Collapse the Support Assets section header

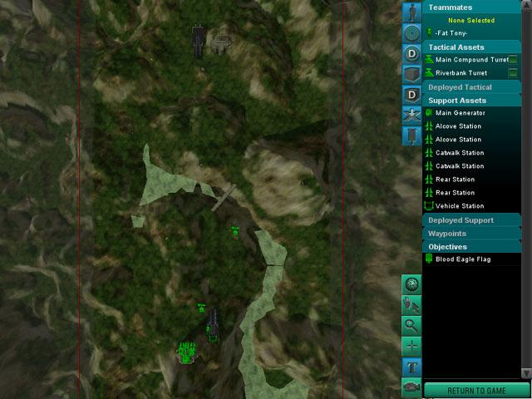[x=471, y=101]
